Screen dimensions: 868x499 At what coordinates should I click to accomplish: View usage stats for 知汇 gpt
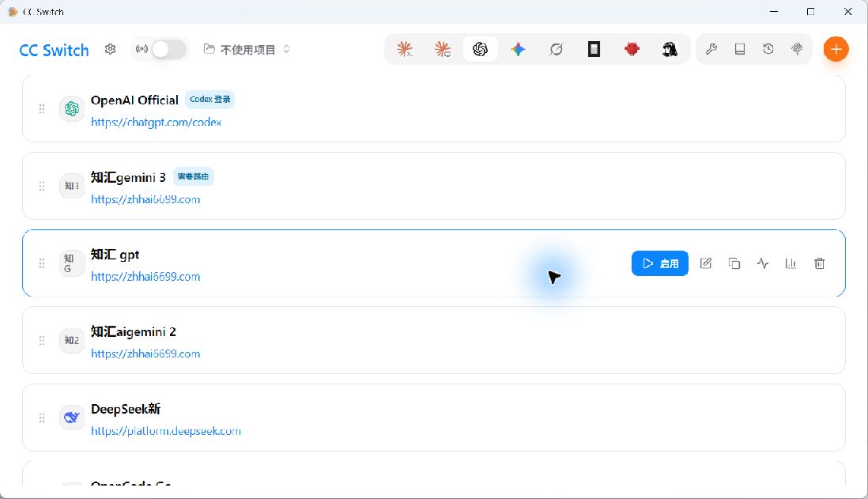pyautogui.click(x=791, y=263)
